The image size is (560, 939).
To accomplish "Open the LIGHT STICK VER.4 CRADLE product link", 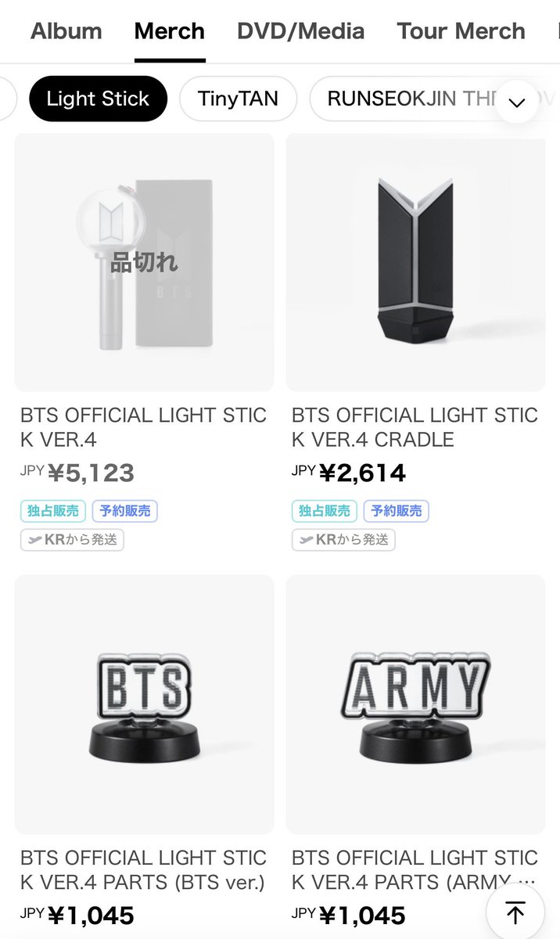I will tap(415, 427).
